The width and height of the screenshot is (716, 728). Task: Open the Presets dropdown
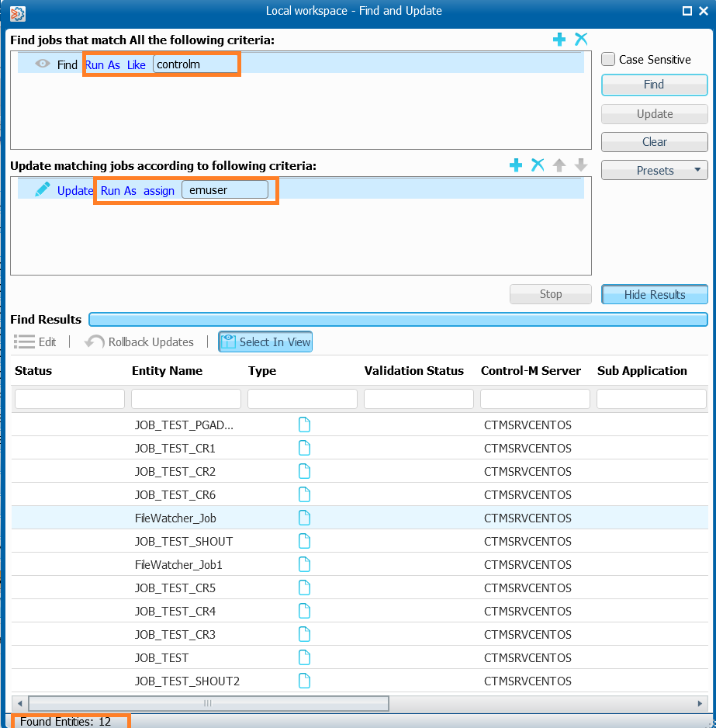[x=654, y=170]
